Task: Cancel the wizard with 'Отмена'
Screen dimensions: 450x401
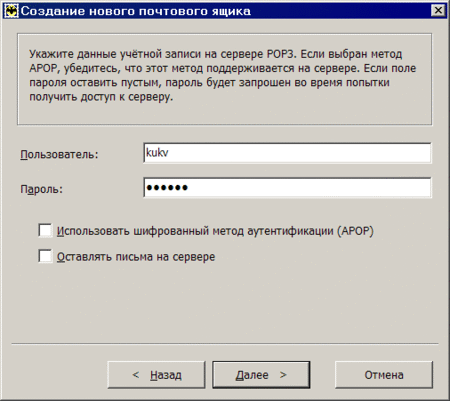Action: click(x=384, y=375)
